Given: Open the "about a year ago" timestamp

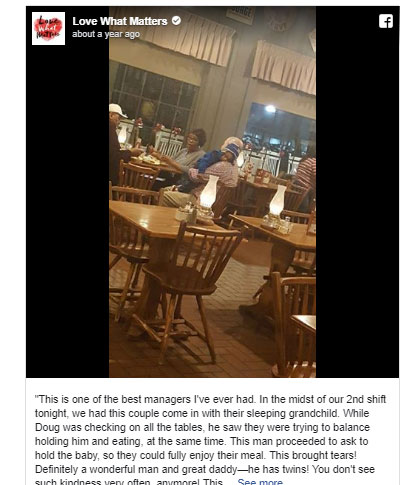Looking at the screenshot, I should pyautogui.click(x=106, y=34).
